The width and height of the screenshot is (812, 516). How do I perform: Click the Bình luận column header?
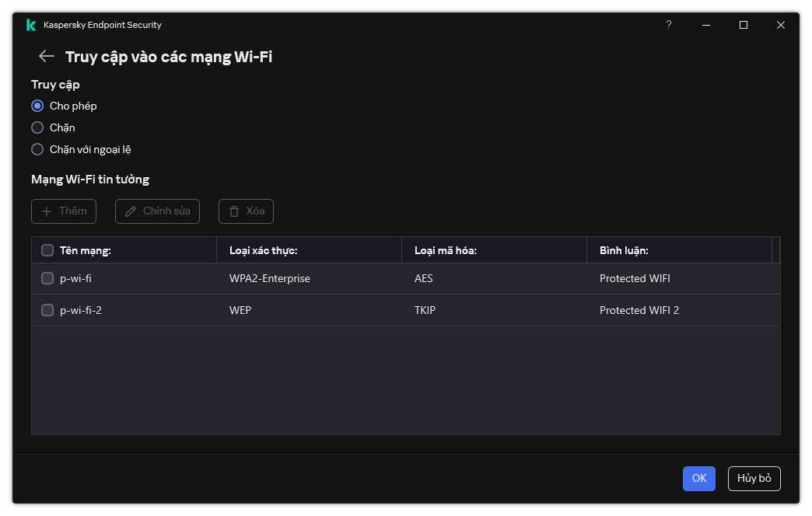point(624,250)
